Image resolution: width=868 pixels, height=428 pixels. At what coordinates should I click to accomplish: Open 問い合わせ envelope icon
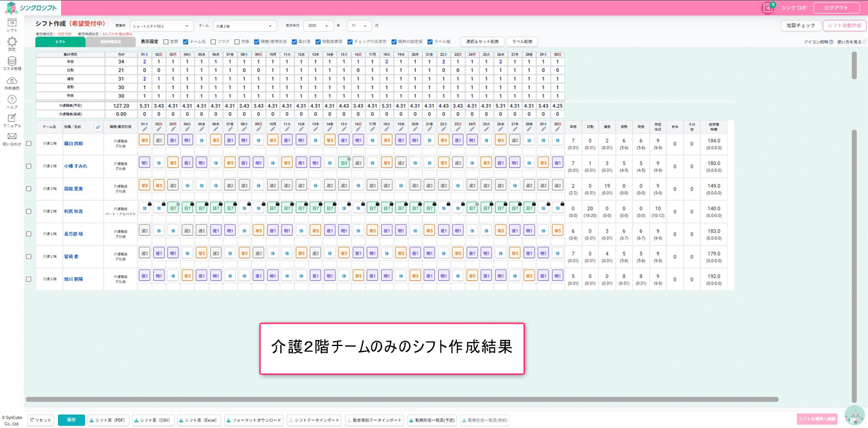(x=11, y=137)
